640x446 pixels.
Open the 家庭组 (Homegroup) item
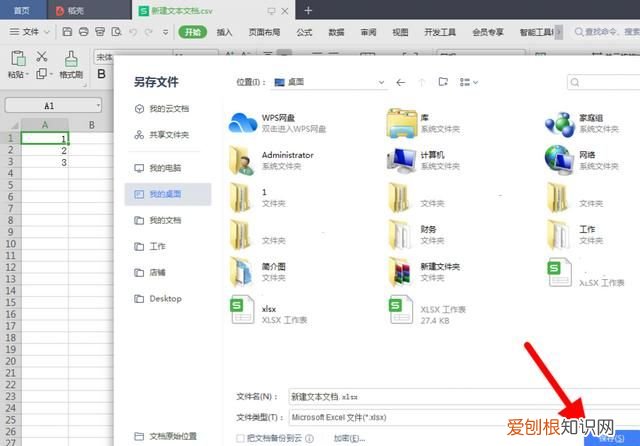click(x=582, y=123)
